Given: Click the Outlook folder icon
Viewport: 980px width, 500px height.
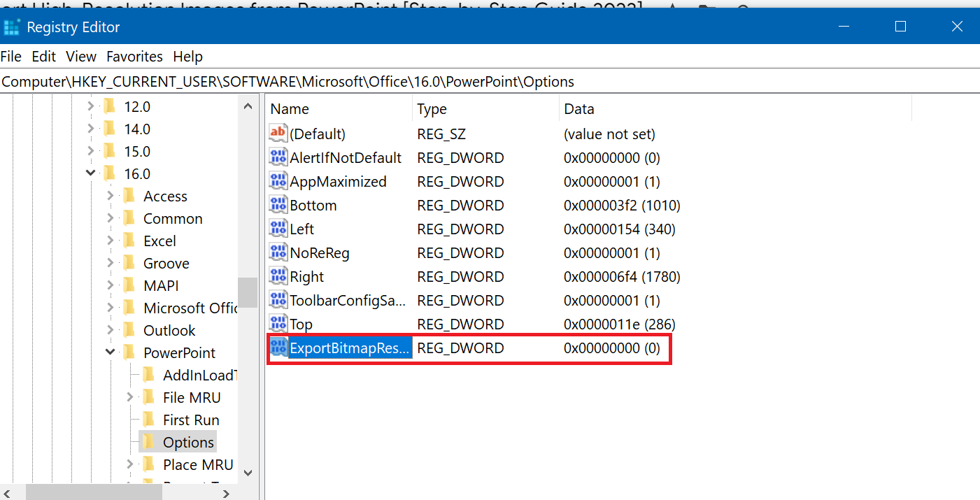Looking at the screenshot, I should click(129, 330).
